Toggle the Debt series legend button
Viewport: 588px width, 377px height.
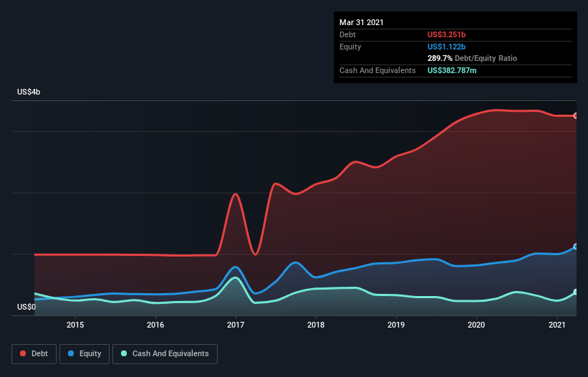tap(34, 354)
